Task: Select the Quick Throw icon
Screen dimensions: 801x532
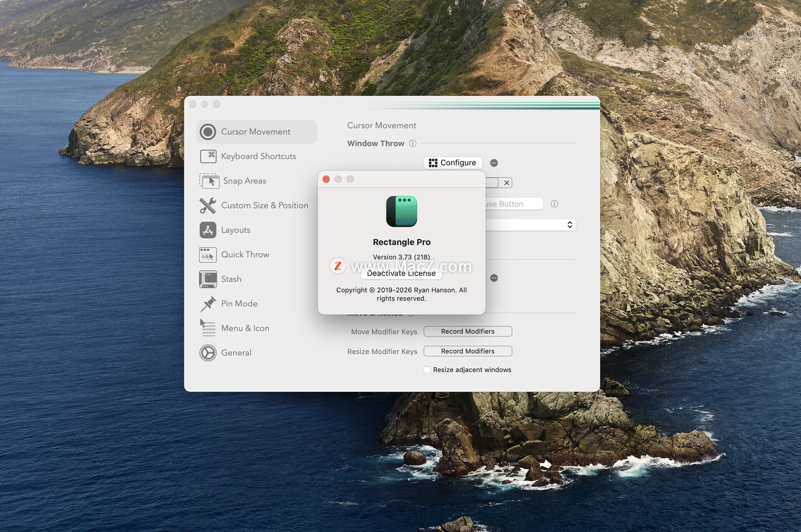Action: click(208, 255)
